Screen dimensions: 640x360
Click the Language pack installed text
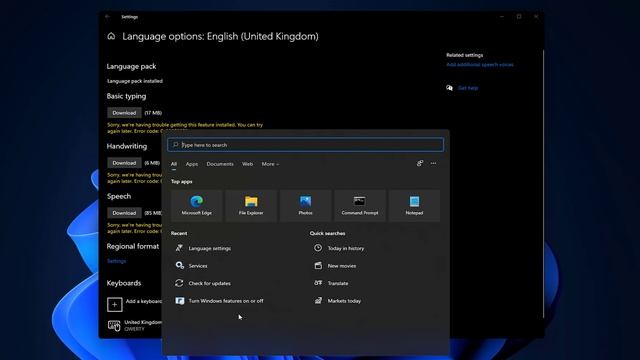click(135, 81)
